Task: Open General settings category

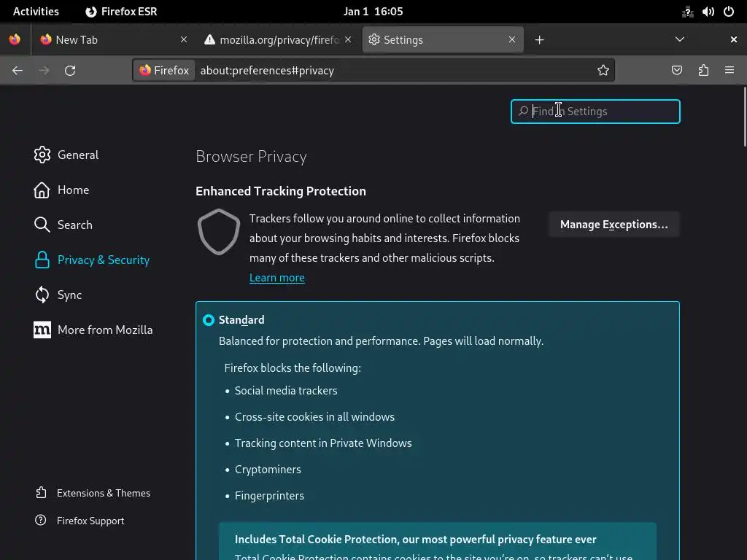Action: (x=77, y=155)
